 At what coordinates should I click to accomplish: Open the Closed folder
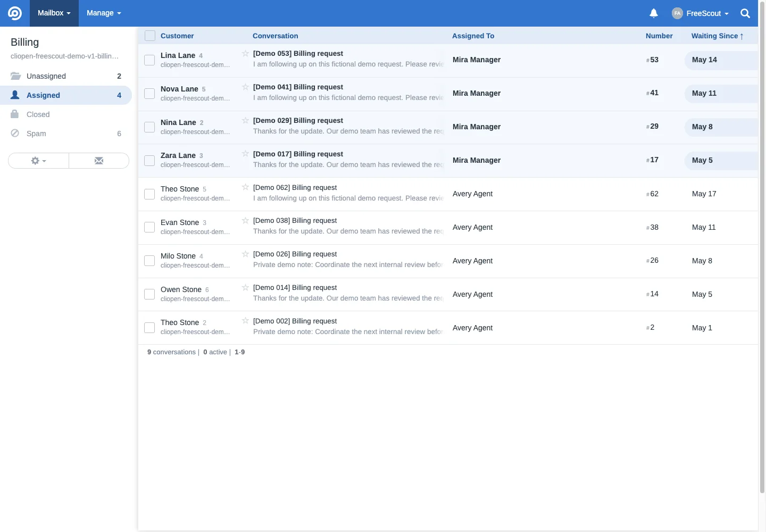pos(66,114)
